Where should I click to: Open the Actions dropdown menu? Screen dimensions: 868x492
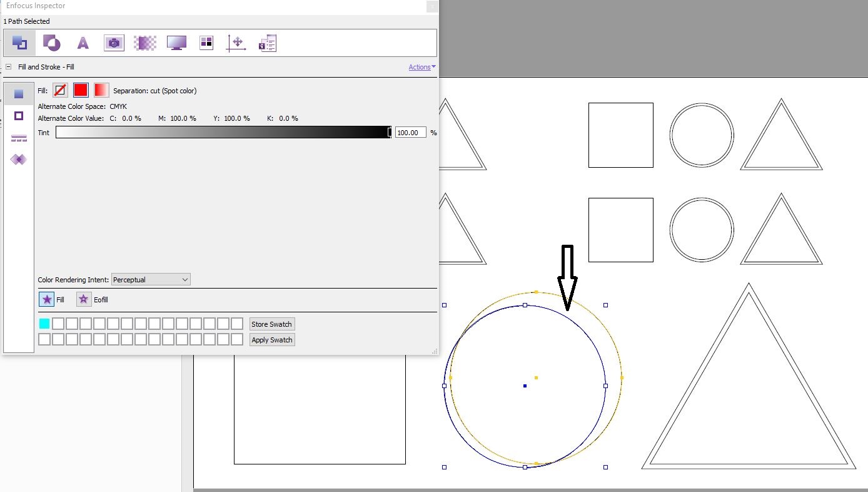(422, 67)
